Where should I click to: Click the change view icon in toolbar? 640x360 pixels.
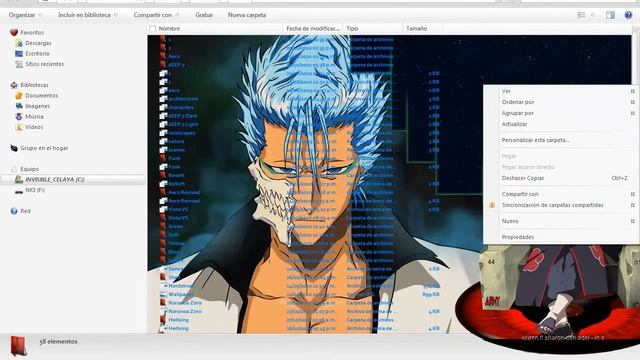(581, 15)
